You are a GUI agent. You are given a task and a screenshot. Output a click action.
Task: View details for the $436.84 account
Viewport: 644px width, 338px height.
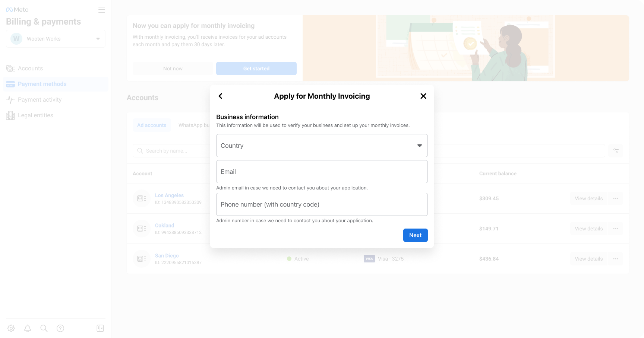(x=589, y=259)
